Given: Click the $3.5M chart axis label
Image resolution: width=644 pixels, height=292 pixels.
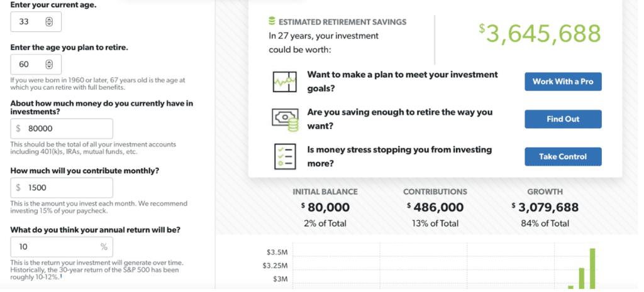Looking at the screenshot, I should click(x=277, y=252).
